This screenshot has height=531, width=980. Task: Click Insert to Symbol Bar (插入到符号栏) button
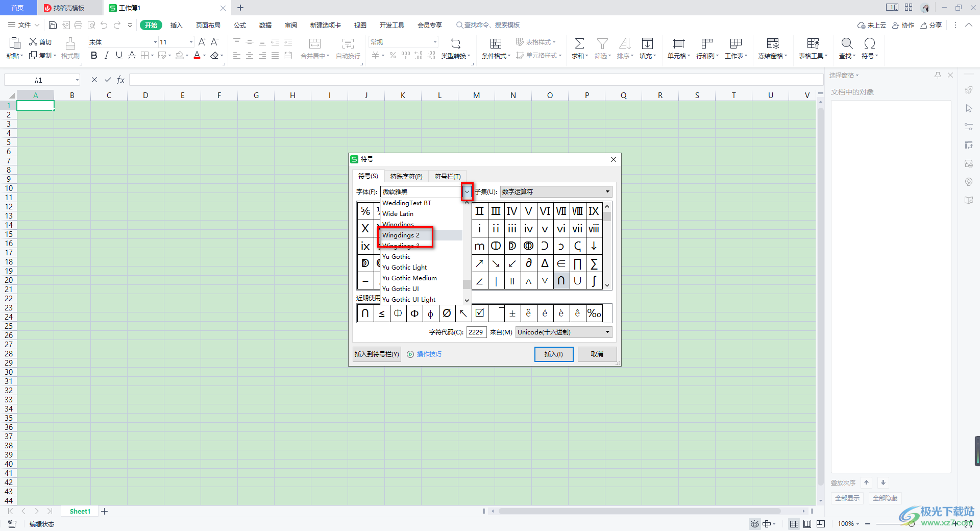point(377,354)
